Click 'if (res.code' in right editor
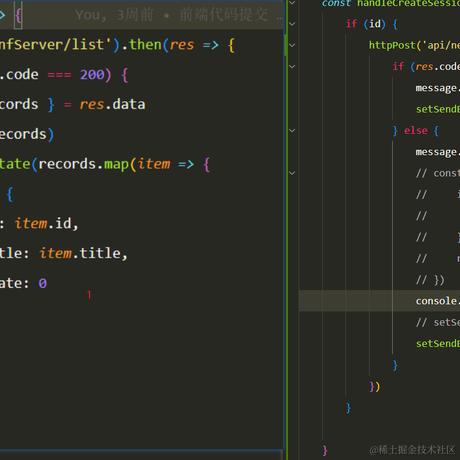This screenshot has height=460, width=460. 426,67
